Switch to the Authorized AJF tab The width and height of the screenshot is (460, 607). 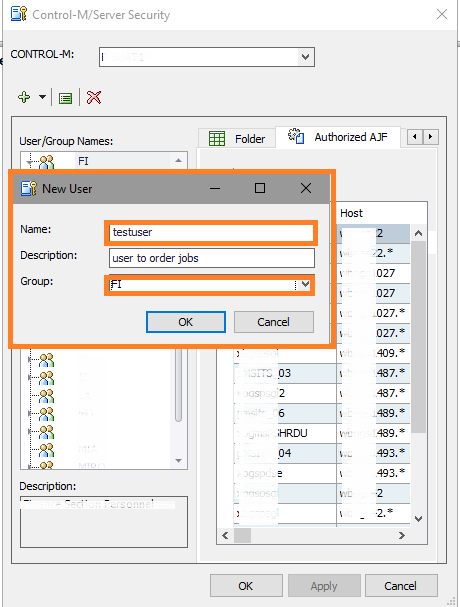[x=338, y=137]
